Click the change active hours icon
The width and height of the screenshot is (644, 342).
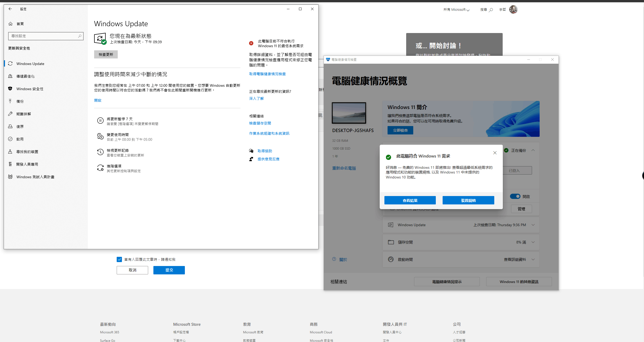click(100, 136)
